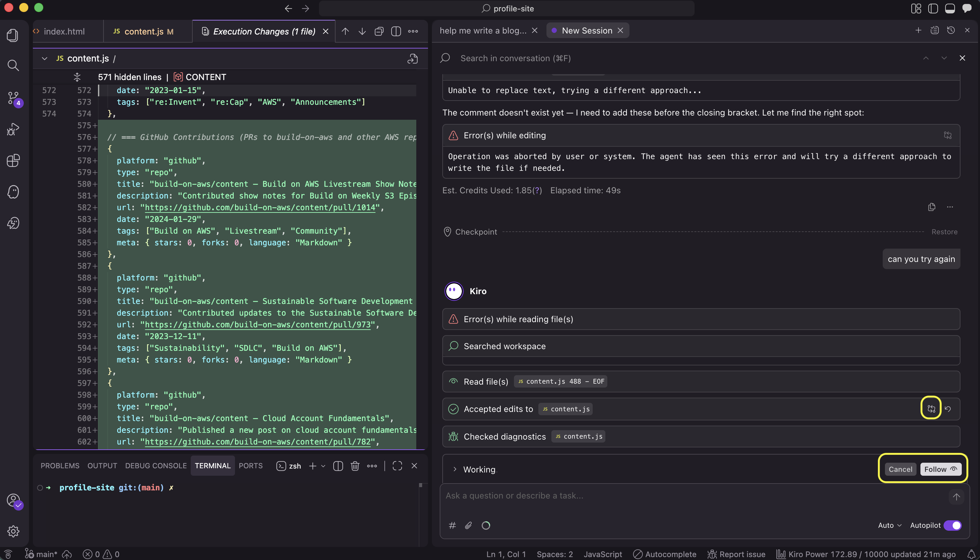This screenshot has height=560, width=980.
Task: Open the DEBUG CONSOLE panel tab
Action: pyautogui.click(x=156, y=466)
